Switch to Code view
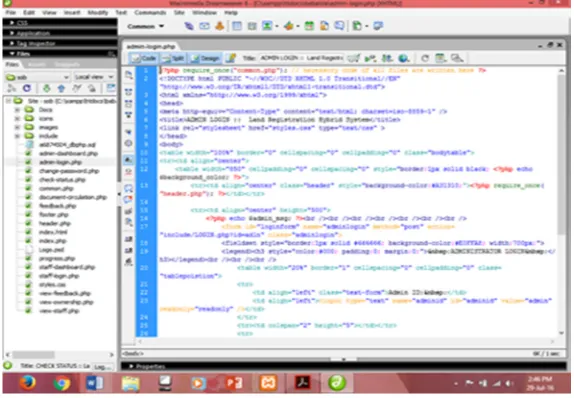This screenshot has width=574, height=398. pyautogui.click(x=144, y=58)
